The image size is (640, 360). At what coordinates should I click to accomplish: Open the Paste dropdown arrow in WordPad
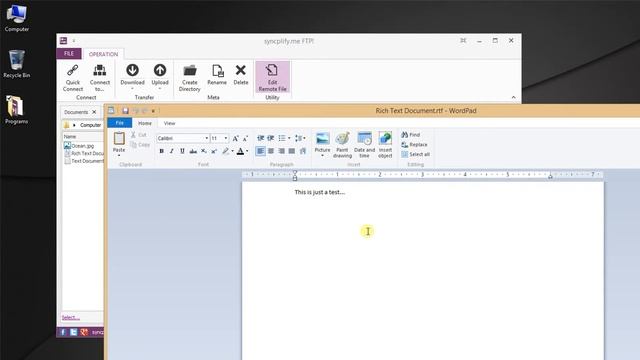coord(119,156)
